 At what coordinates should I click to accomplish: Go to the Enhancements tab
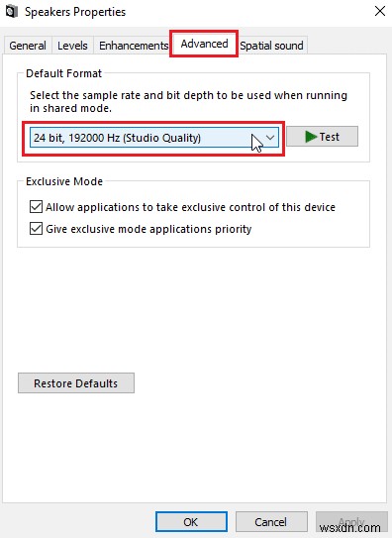coord(134,46)
